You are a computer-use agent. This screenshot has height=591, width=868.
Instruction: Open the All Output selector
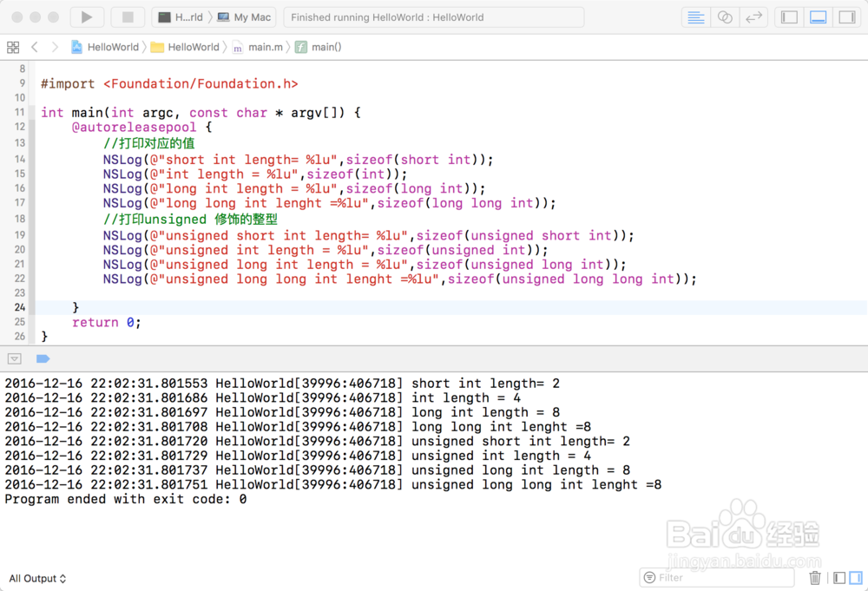pos(37,578)
